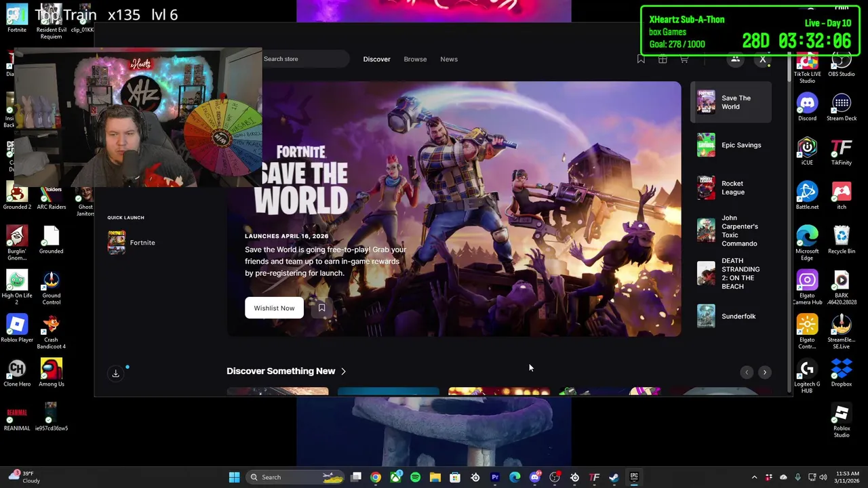This screenshot has height=488, width=868.
Task: Toggle the bookmark next to Wishlist Now
Action: tap(321, 308)
